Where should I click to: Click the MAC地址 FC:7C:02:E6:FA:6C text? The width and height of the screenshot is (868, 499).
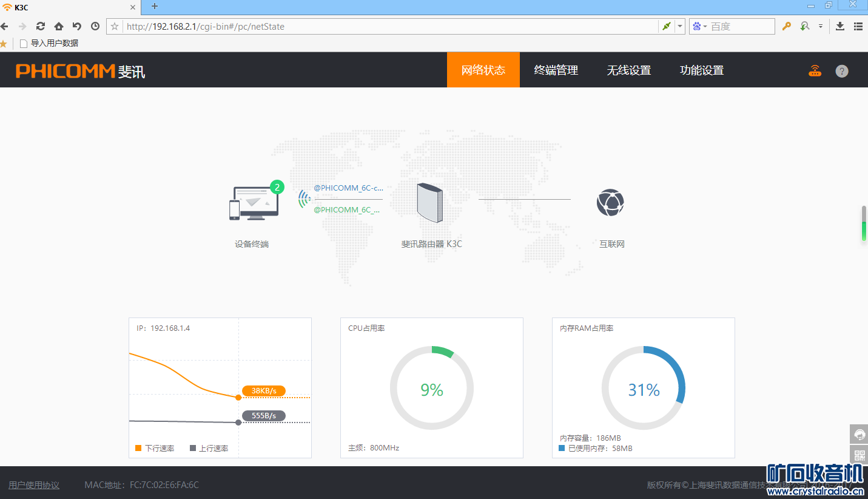(142, 485)
